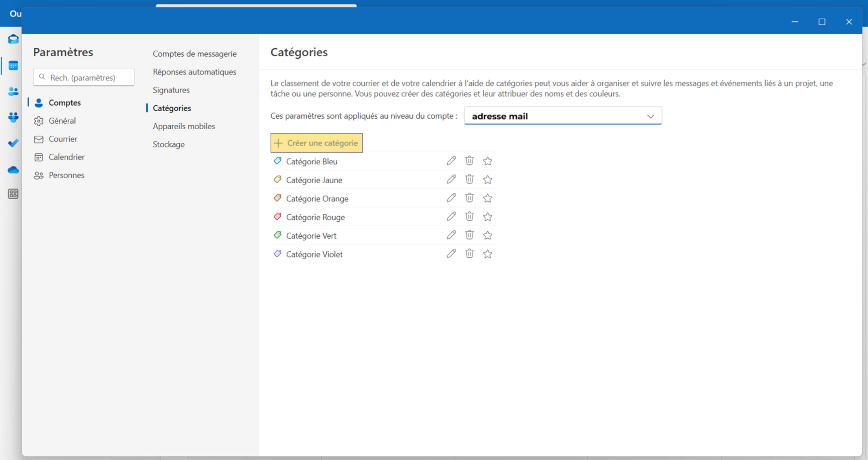Star Catégorie Orange as favorite

click(x=487, y=198)
